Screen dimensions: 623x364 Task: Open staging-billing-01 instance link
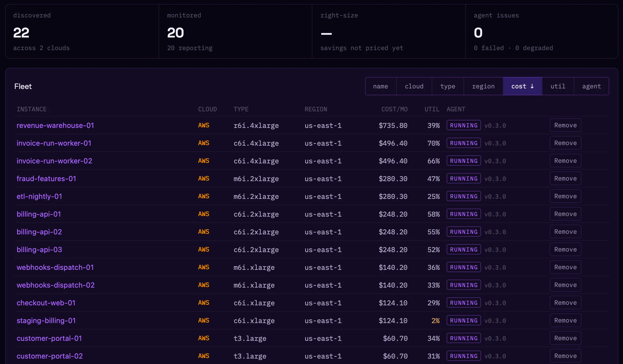[46, 321]
